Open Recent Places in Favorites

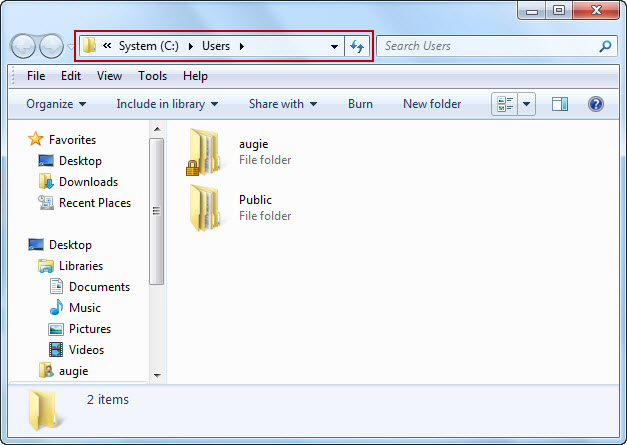click(x=94, y=203)
